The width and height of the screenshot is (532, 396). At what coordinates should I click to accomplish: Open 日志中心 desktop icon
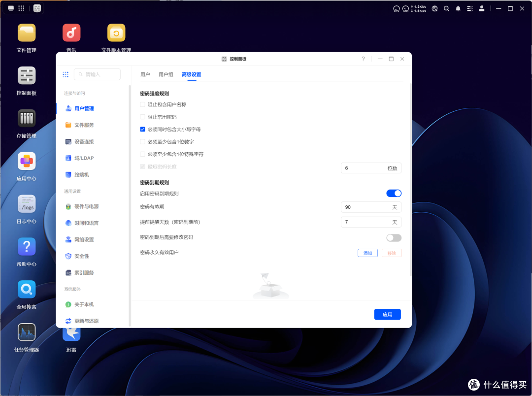click(27, 204)
